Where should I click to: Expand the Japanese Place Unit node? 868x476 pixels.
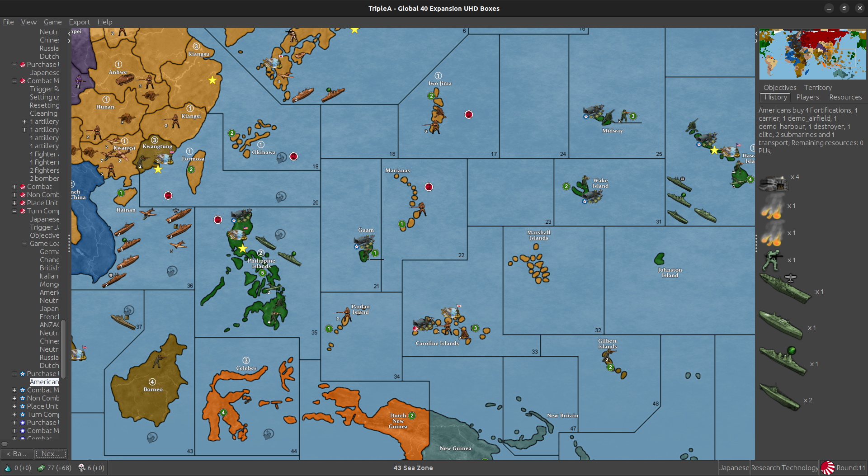pyautogui.click(x=14, y=203)
